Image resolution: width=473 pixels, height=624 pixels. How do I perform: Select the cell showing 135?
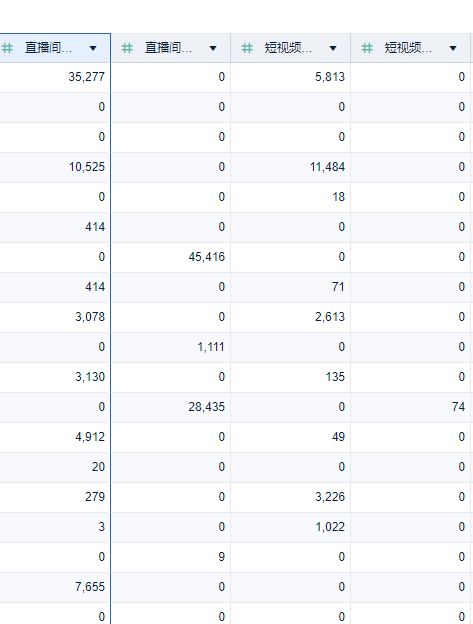[x=290, y=377]
